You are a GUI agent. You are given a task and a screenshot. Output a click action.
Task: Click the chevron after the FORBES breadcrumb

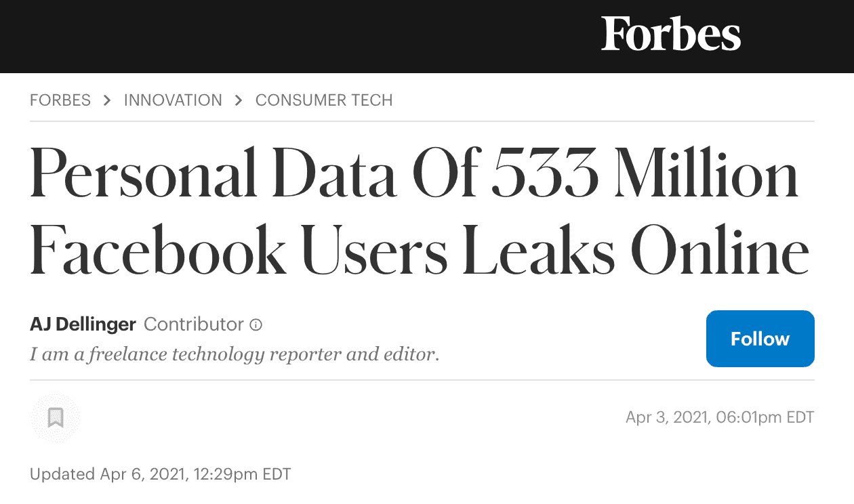point(107,100)
